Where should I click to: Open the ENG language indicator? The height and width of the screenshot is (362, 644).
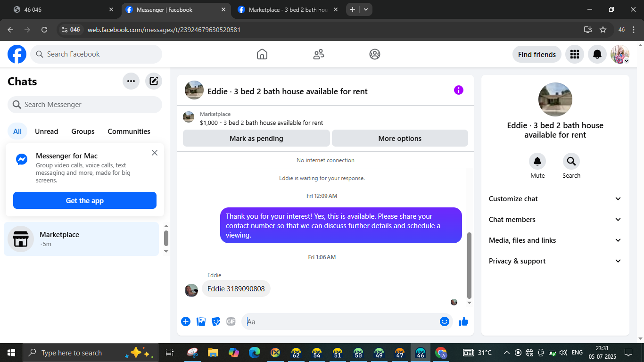click(577, 353)
